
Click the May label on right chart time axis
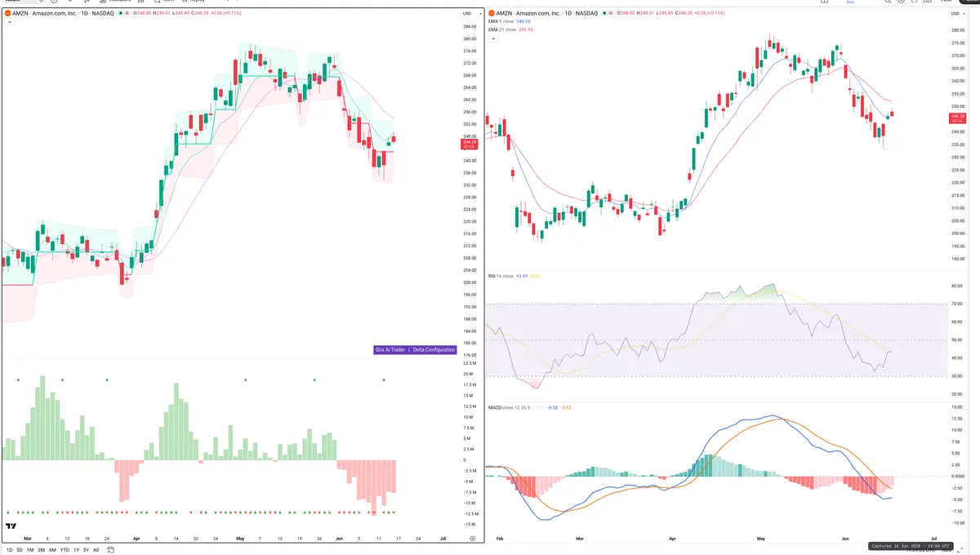tap(760, 539)
